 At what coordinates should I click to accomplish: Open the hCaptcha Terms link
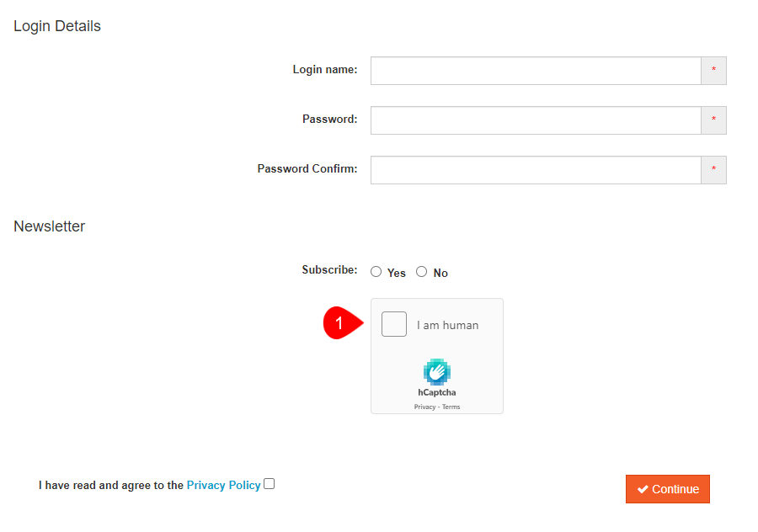(x=451, y=407)
